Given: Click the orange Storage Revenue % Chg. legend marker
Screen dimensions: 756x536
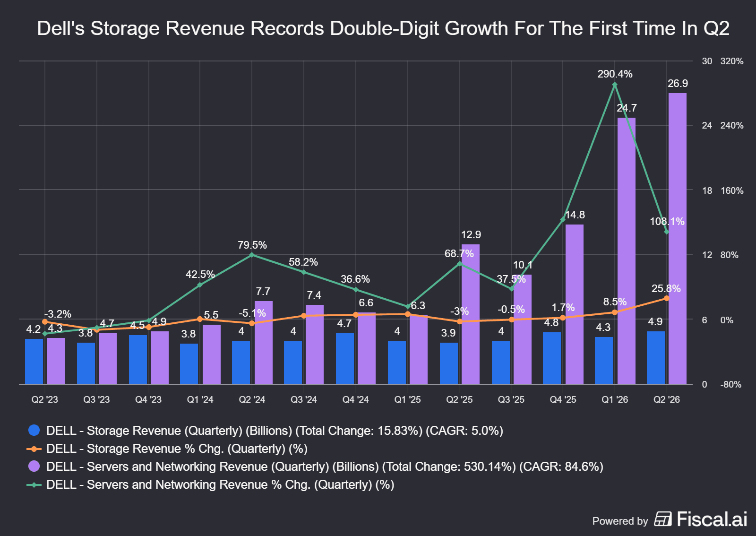Looking at the screenshot, I should pos(34,449).
